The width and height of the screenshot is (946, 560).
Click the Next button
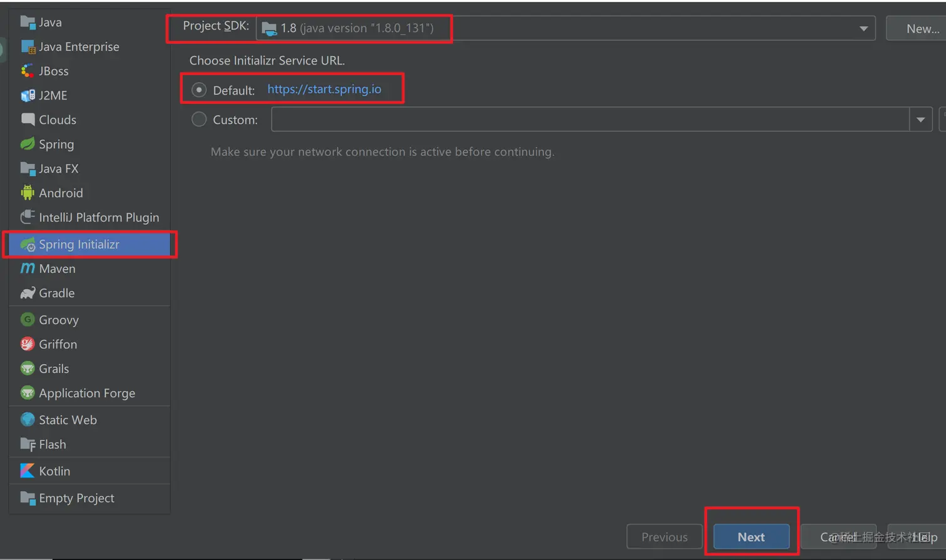tap(751, 537)
